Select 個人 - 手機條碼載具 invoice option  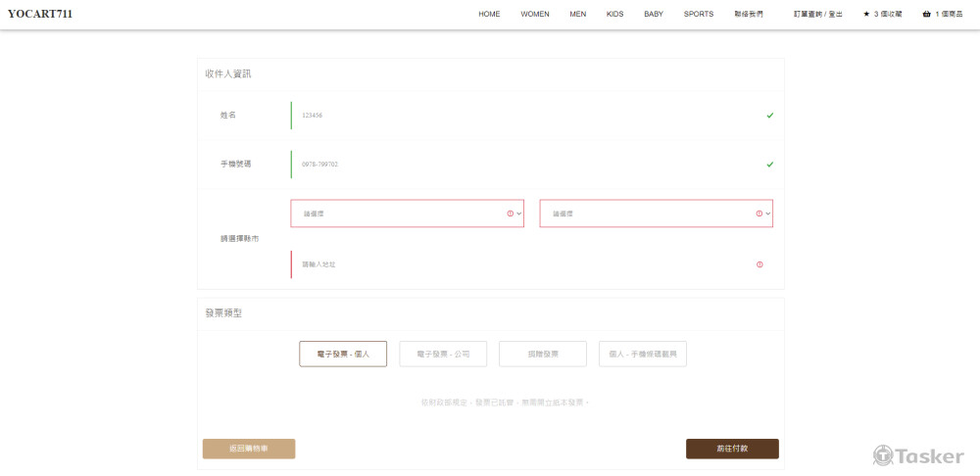pyautogui.click(x=643, y=354)
